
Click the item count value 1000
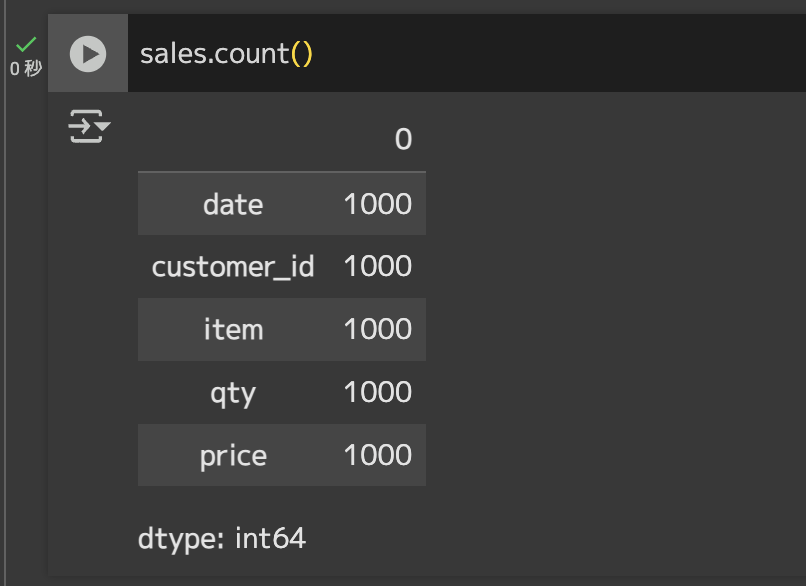[x=378, y=329]
